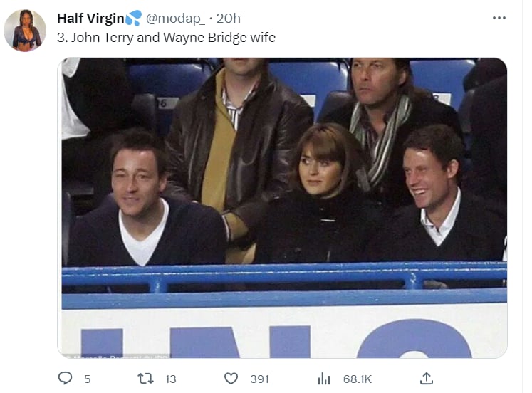Open the three-dot more options menu
Screen dimensions: 532x393
[x=499, y=18]
